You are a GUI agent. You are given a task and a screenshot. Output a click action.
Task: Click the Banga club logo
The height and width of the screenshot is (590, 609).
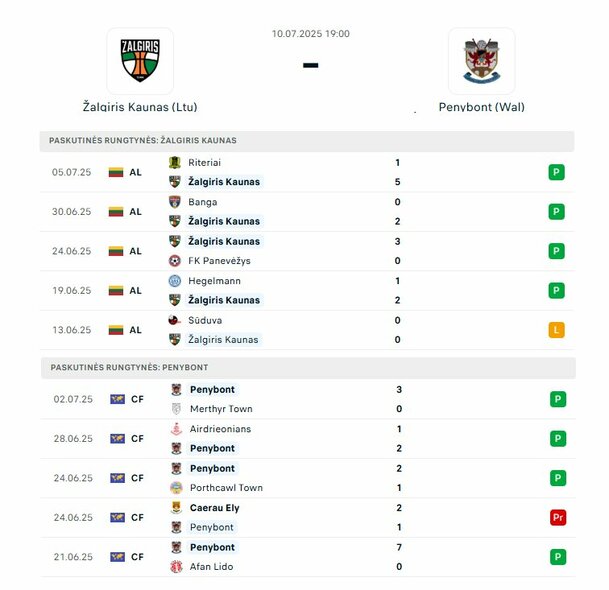click(x=175, y=202)
